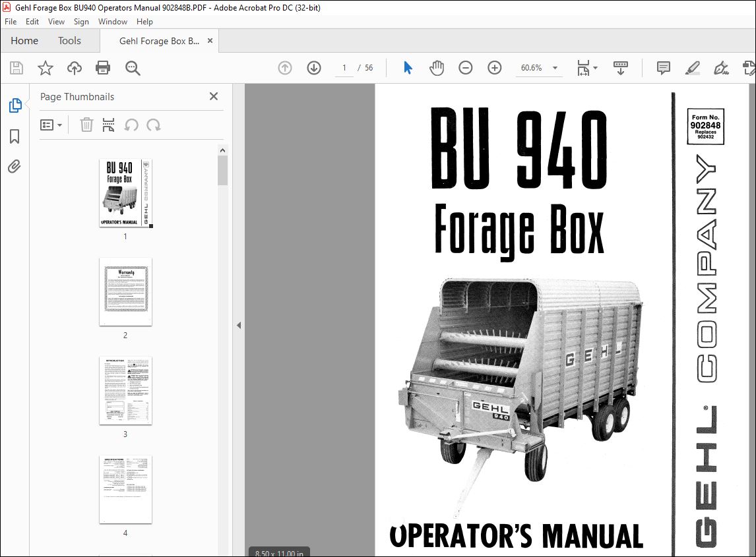Go to next page arrow
The image size is (756, 557).
pyautogui.click(x=314, y=68)
